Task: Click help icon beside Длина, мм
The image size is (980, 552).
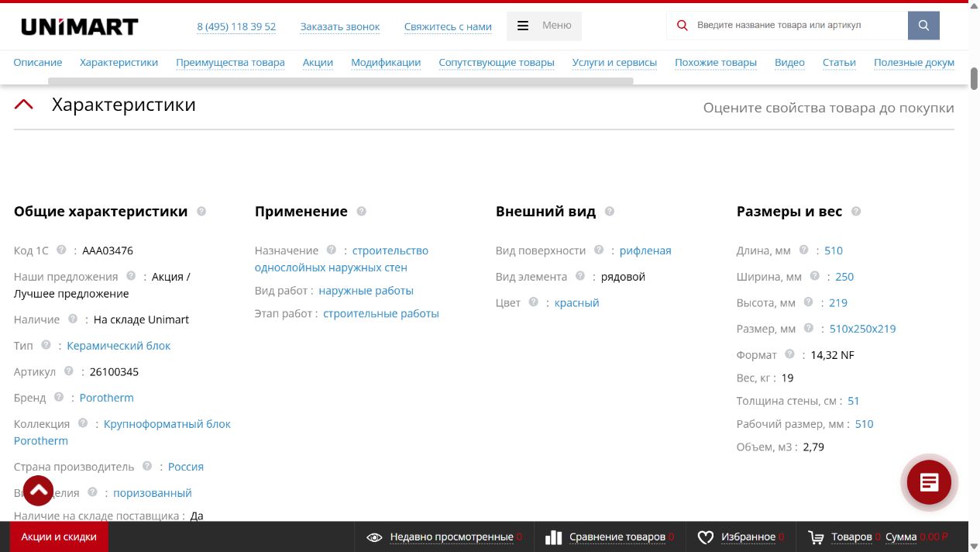Action: coord(804,250)
